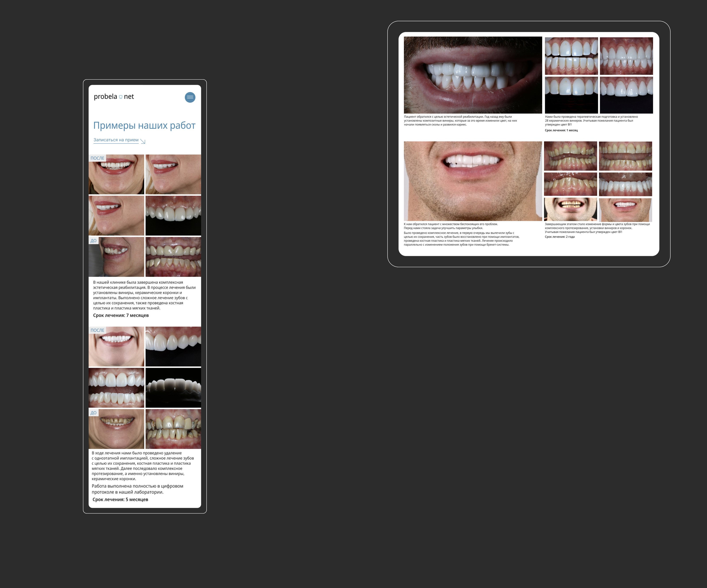The width and height of the screenshot is (707, 588).
Task: Click Срок лечения: 7 месяцев text
Action: 121,316
